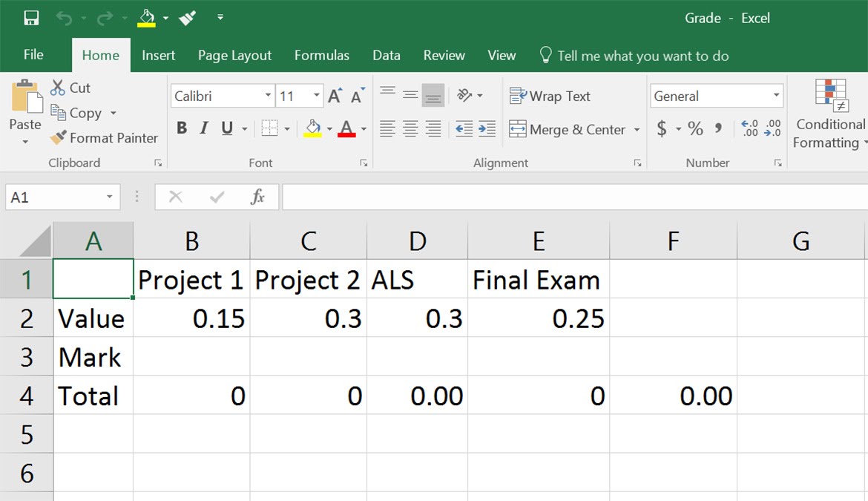The height and width of the screenshot is (501, 868).
Task: Apply percent style
Action: click(x=695, y=129)
